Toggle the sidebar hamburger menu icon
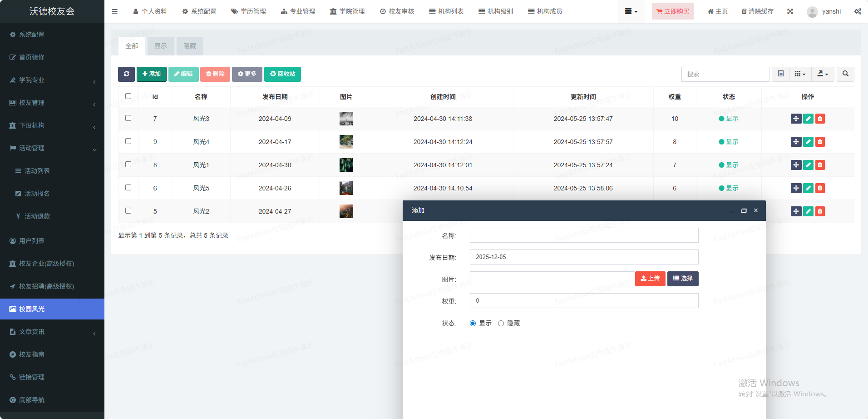The width and height of the screenshot is (868, 419). click(x=114, y=11)
